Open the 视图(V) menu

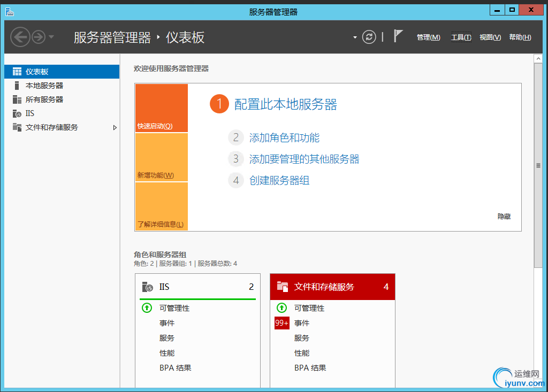(x=490, y=37)
